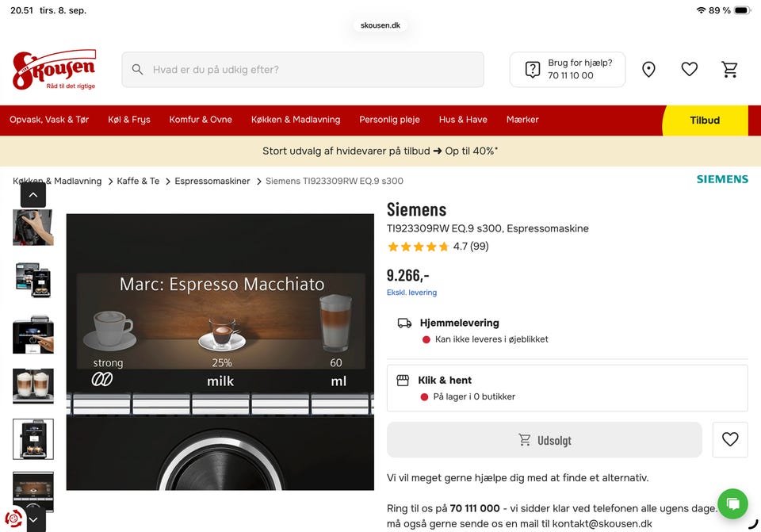Viewport: 761px width, 532px height.
Task: Go to Espressomaskiner breadcrumb
Action: pos(212,181)
